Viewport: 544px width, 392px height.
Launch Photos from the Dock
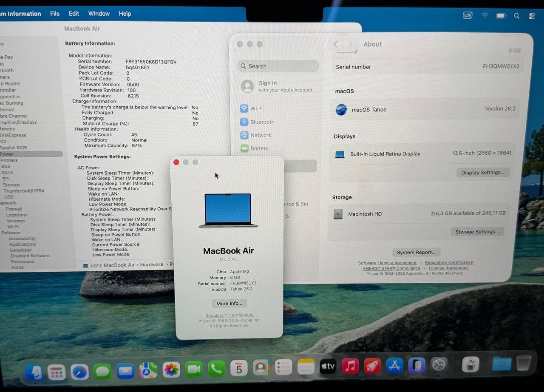pyautogui.click(x=171, y=369)
